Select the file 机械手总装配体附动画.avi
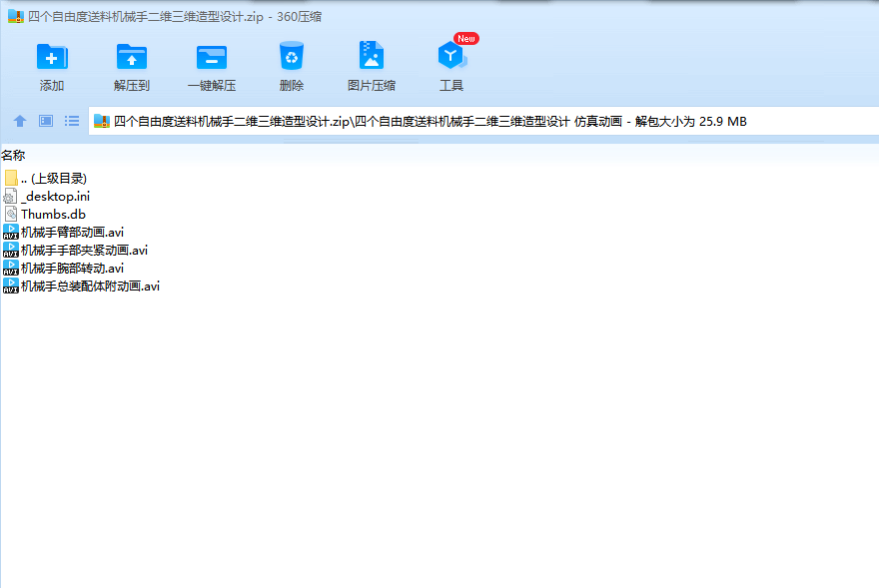Image resolution: width=879 pixels, height=588 pixels. 90,286
